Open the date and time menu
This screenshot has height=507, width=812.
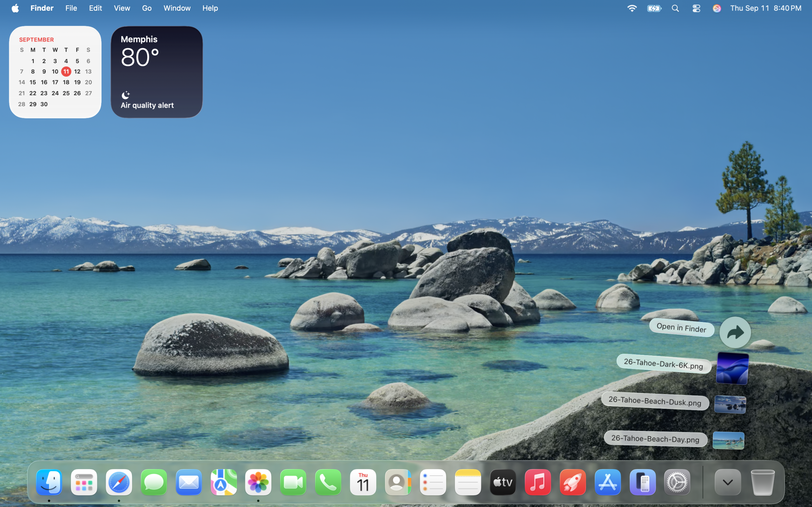(766, 8)
